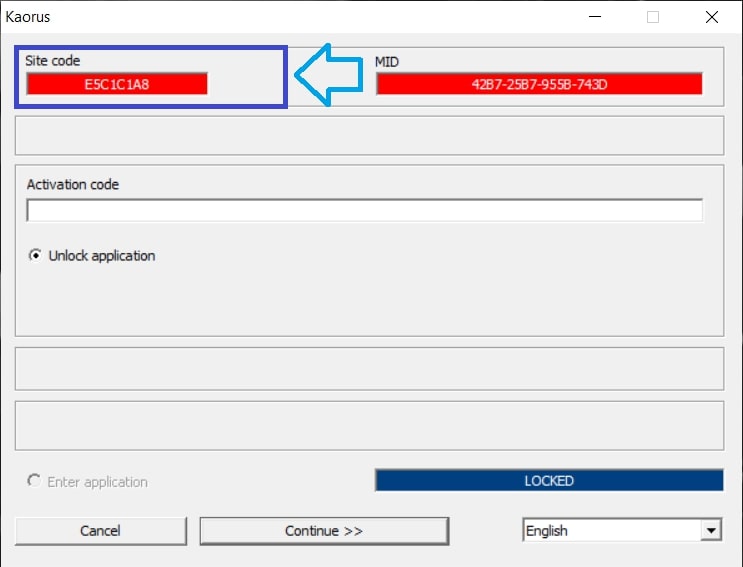Click the empty panel below Site code
The width and height of the screenshot is (743, 567).
click(369, 135)
